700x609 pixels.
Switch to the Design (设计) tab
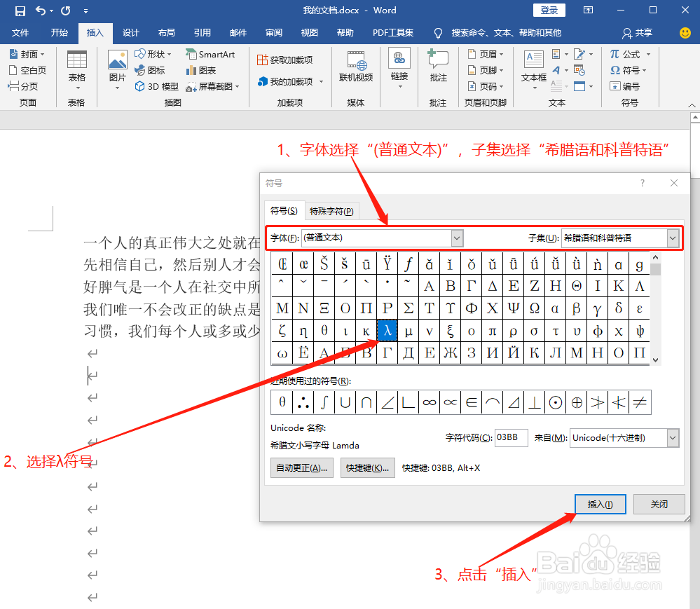tap(131, 33)
